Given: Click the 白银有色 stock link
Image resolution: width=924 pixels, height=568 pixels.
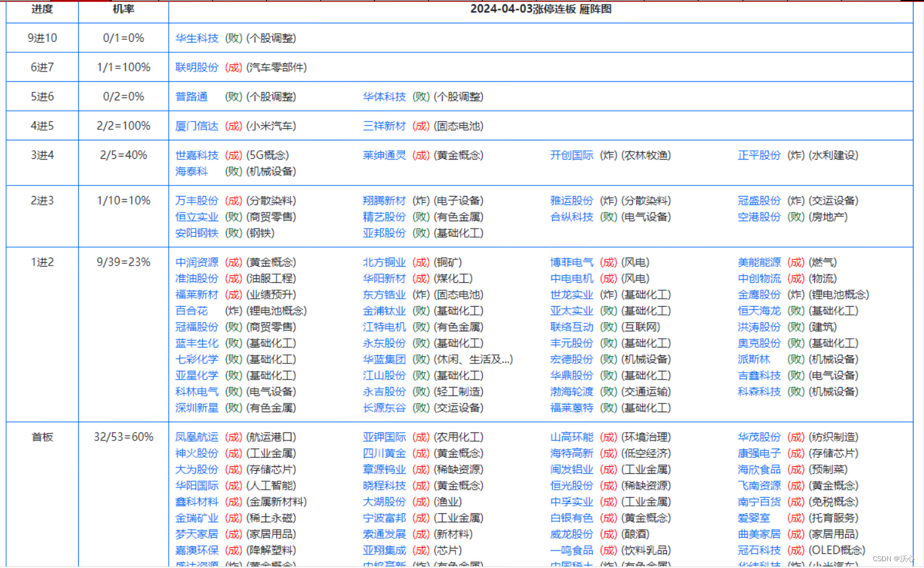Looking at the screenshot, I should coord(571,518).
